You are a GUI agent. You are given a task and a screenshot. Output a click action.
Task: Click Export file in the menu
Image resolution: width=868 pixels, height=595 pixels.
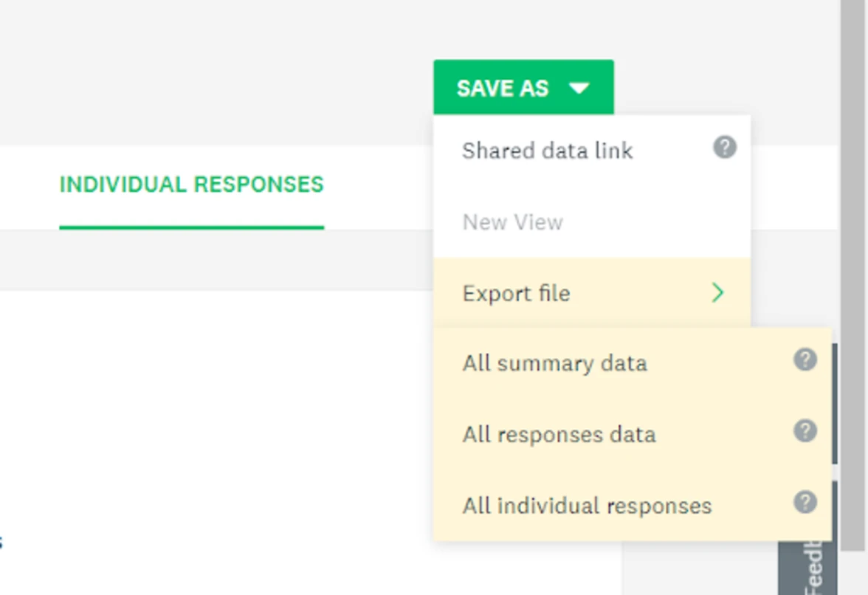click(516, 293)
